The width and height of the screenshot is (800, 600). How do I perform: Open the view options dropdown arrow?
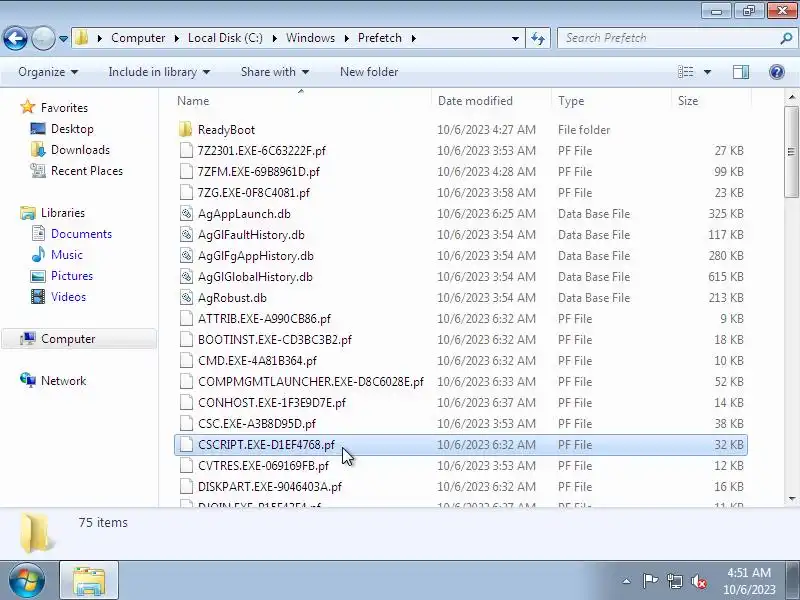click(x=707, y=72)
